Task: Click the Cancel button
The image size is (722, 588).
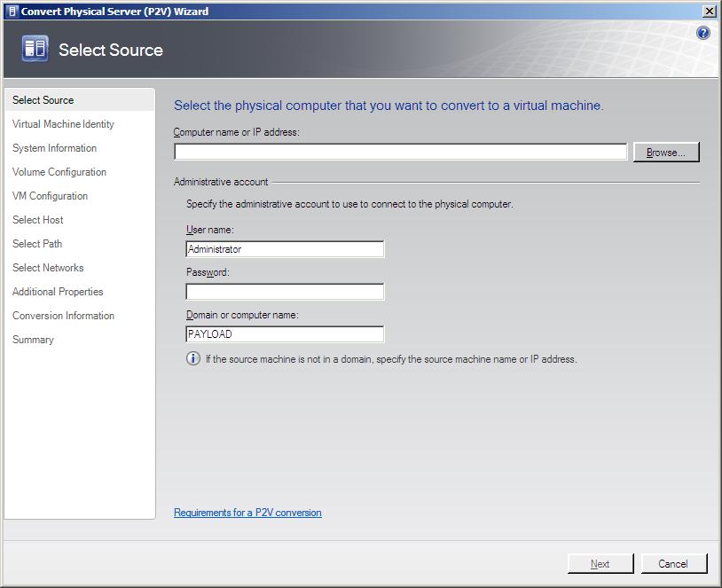Action: [672, 563]
